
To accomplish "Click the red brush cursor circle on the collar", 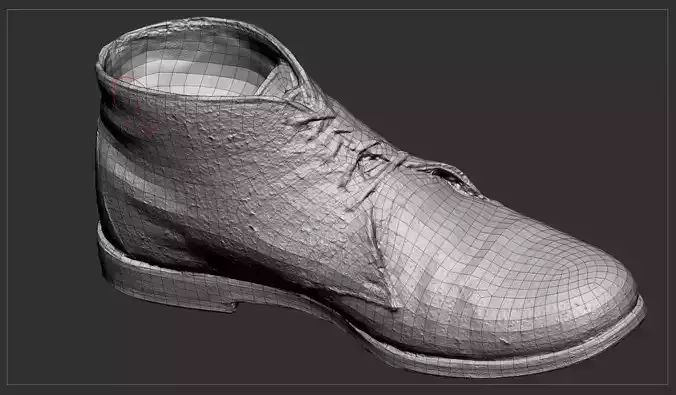I will pos(136,106).
